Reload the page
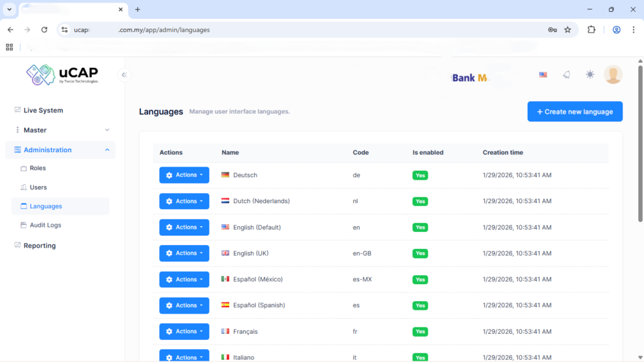The width and height of the screenshot is (644, 362). 44,30
